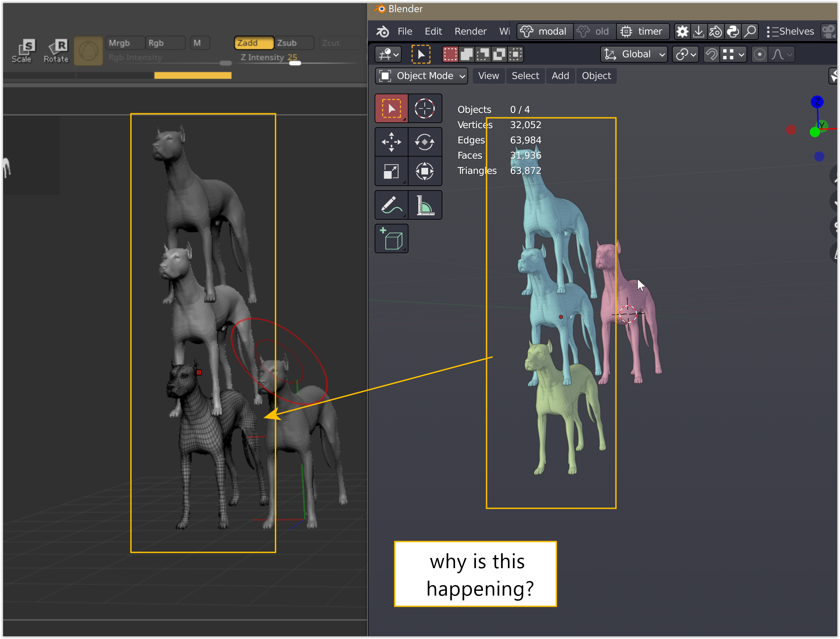Viewport: 840px width, 639px height.
Task: Toggle the Mrgb mode in ZBrush
Action: coord(125,43)
